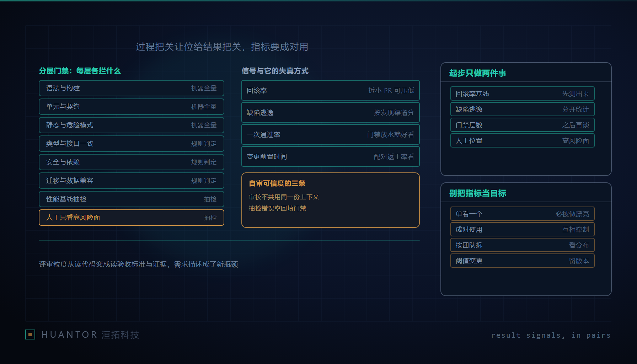Viewport: 637px width, 364px height.
Task: Click the HUANTOR 洹拓科技 brand text
Action: pyautogui.click(x=90, y=334)
